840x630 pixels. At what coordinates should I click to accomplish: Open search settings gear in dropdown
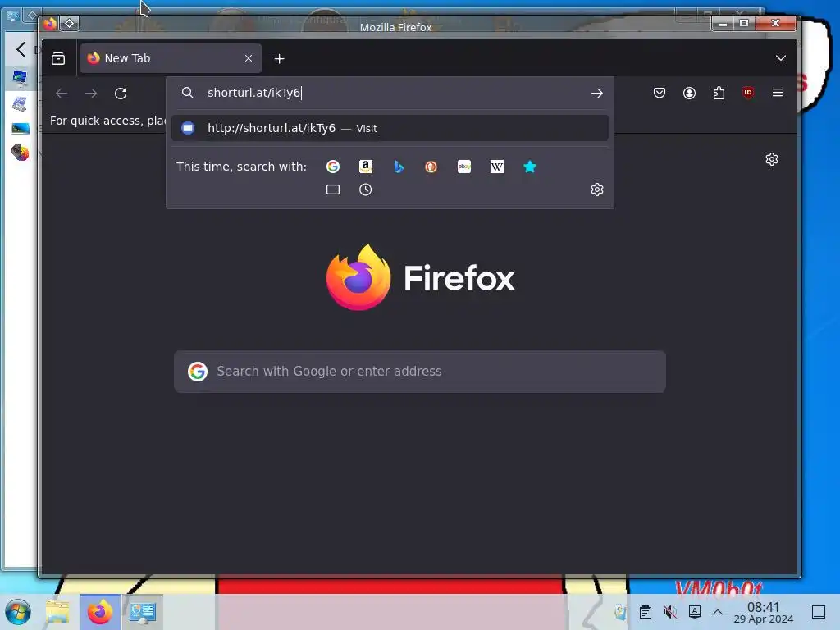(x=597, y=189)
